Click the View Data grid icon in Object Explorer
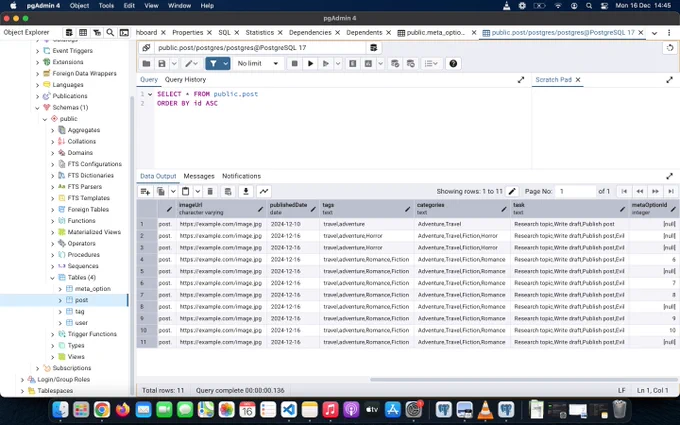680x425 pixels. pyautogui.click(x=83, y=33)
